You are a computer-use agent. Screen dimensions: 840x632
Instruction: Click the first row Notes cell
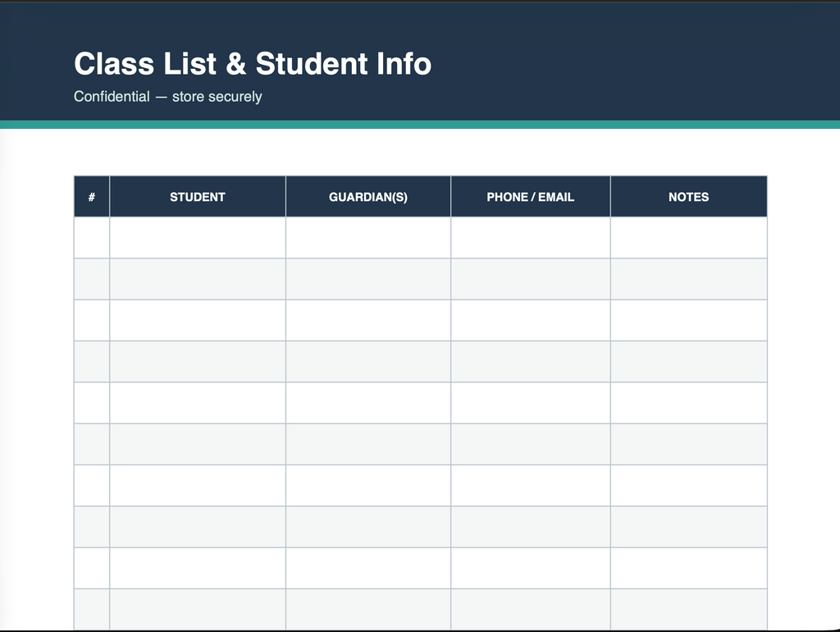(x=688, y=237)
